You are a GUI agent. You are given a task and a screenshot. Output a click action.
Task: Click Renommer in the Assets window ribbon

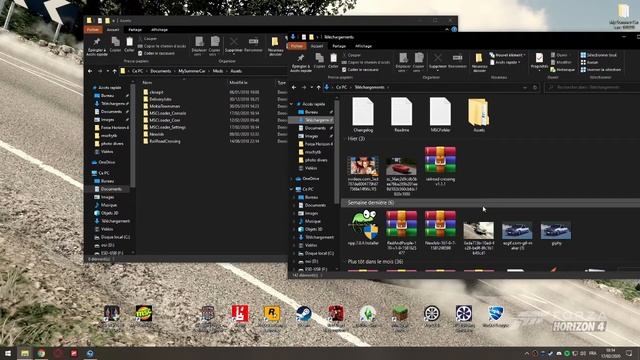tap(253, 45)
